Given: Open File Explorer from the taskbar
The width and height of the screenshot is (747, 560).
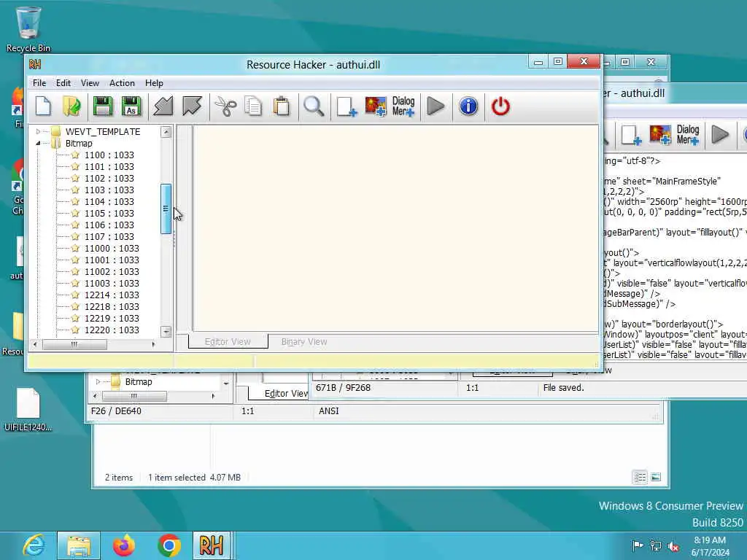Looking at the screenshot, I should coord(79,545).
